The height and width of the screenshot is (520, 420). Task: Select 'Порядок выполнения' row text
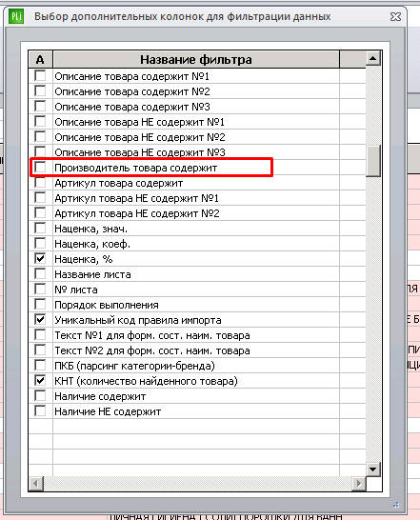pos(107,305)
